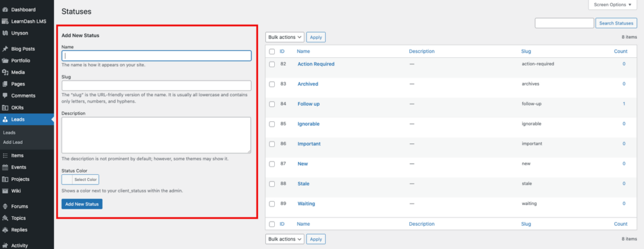Tick the select-all checkbox in table header
Screen dimensions: 644x249
(x=272, y=52)
